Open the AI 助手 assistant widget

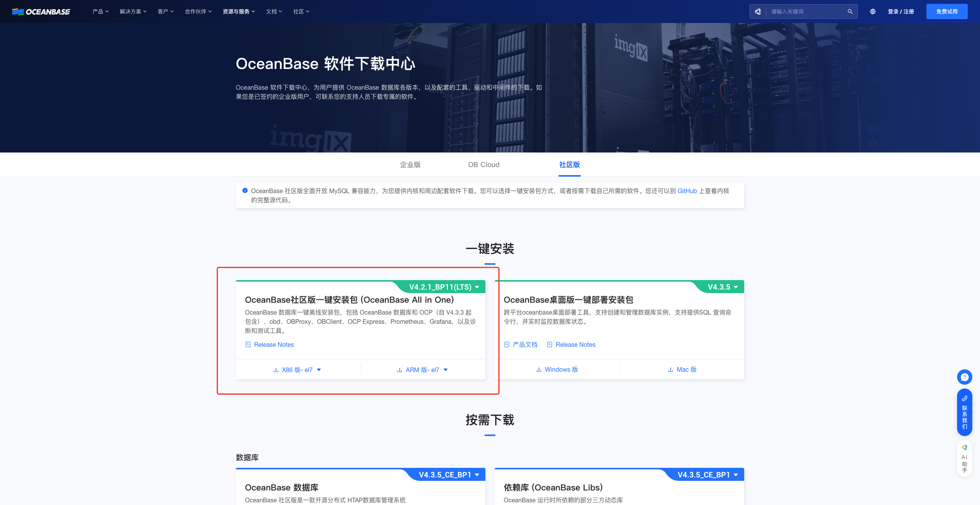tap(964, 459)
